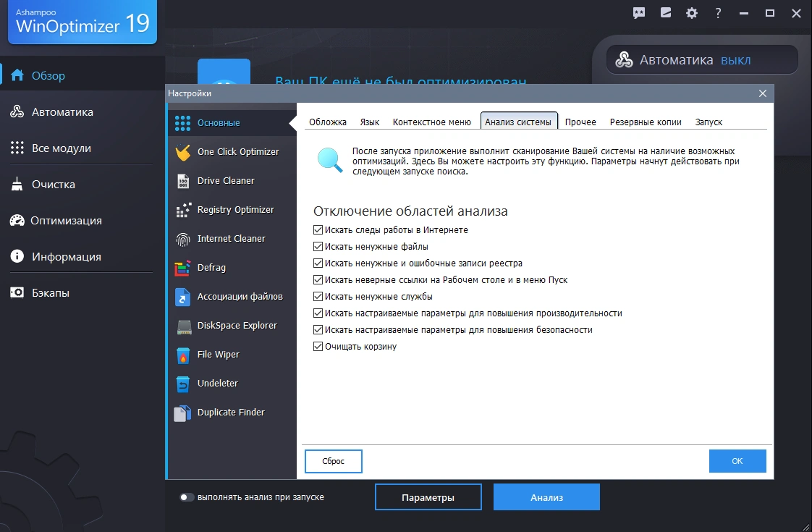Switch to the Язык tab

(x=370, y=122)
